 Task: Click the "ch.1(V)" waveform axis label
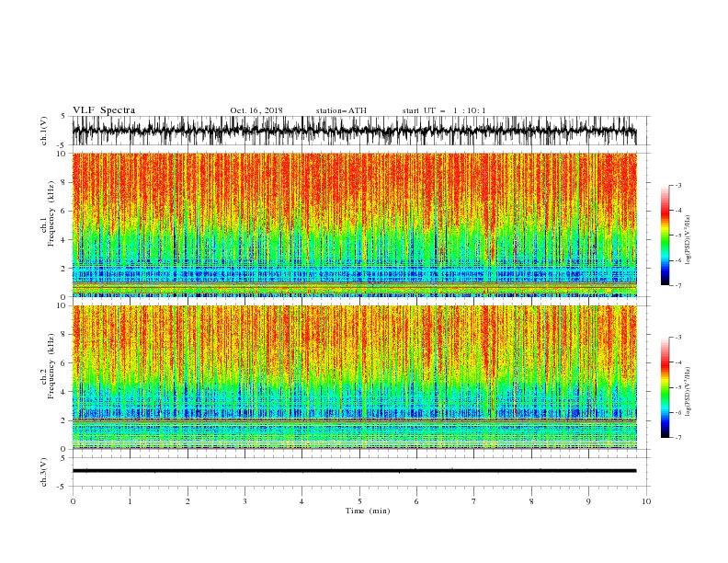pyautogui.click(x=44, y=131)
